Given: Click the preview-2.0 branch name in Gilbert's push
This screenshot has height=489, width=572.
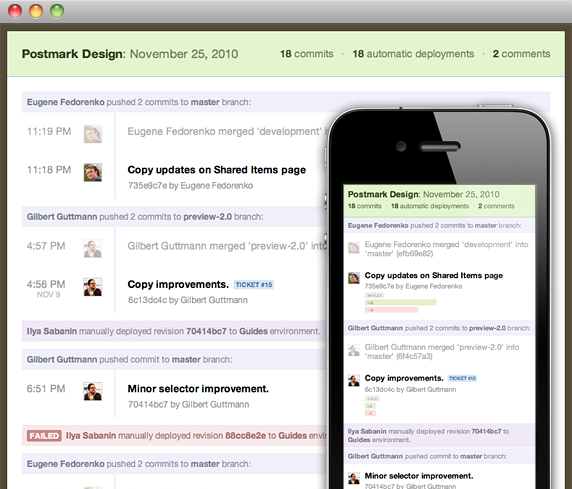Looking at the screenshot, I should point(207,217).
